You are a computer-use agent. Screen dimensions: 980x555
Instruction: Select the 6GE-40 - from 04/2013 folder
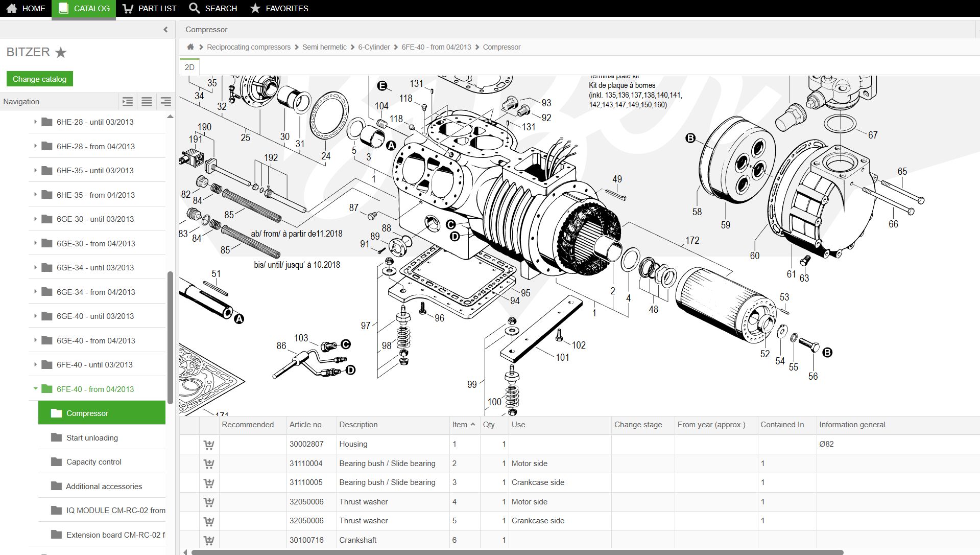pyautogui.click(x=95, y=340)
